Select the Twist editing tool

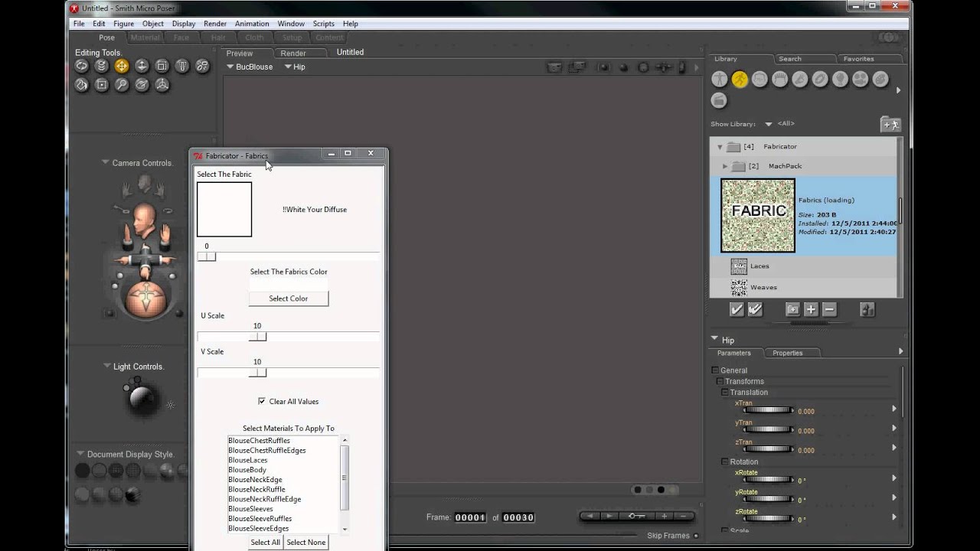pyautogui.click(x=101, y=66)
